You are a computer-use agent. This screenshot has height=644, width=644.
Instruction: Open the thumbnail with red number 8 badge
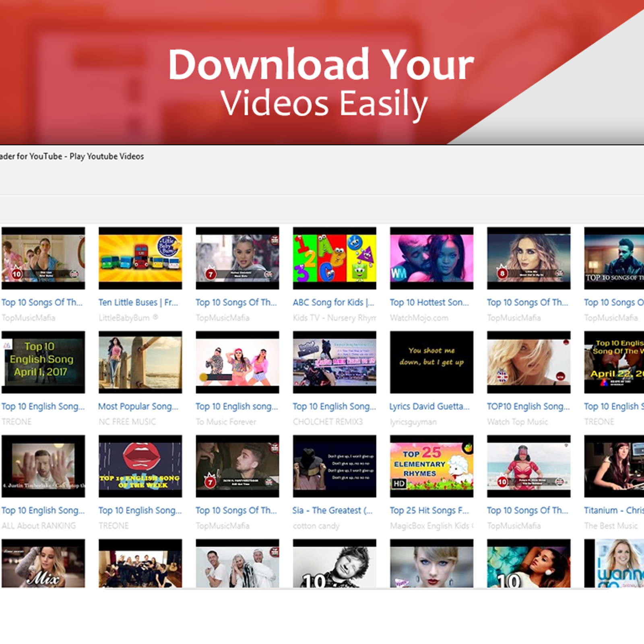click(x=528, y=258)
